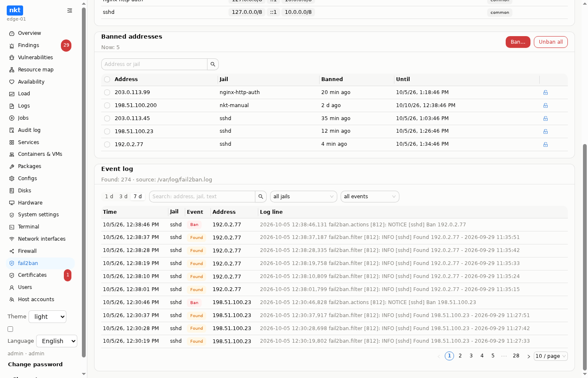
Task: Select the 203.0.113.45 banned row
Action: click(107, 118)
